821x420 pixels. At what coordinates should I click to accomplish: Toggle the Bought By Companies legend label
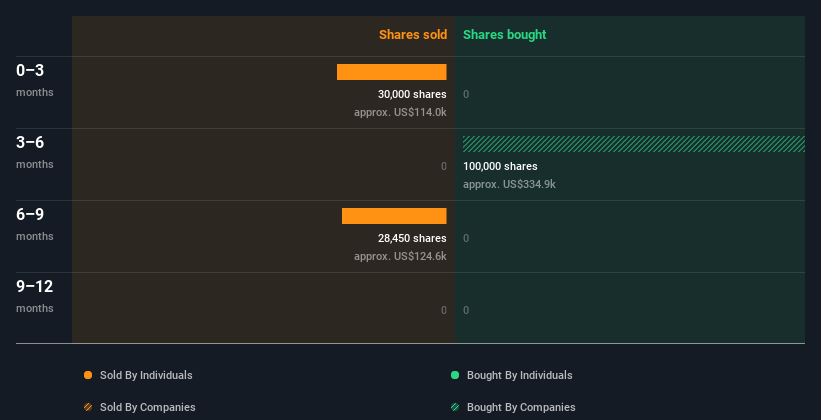521,407
